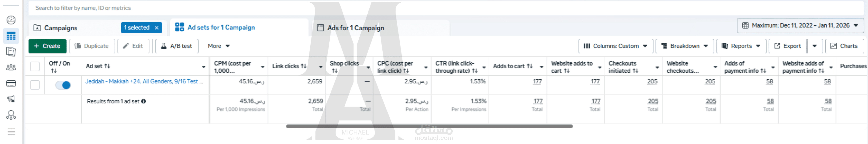This screenshot has width=868, height=144.
Task: Open billing credit card sidebar icon
Action: click(x=11, y=83)
